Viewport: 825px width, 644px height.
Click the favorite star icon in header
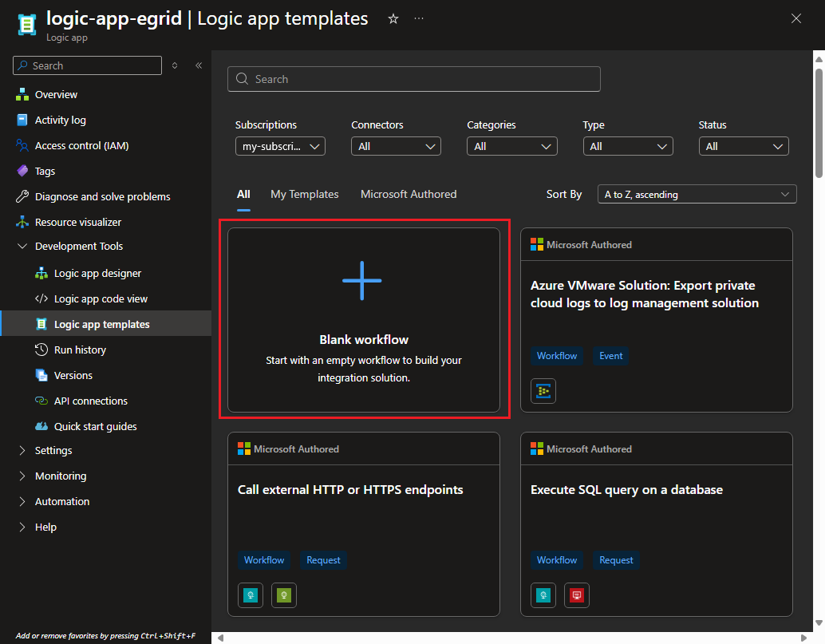(x=393, y=19)
